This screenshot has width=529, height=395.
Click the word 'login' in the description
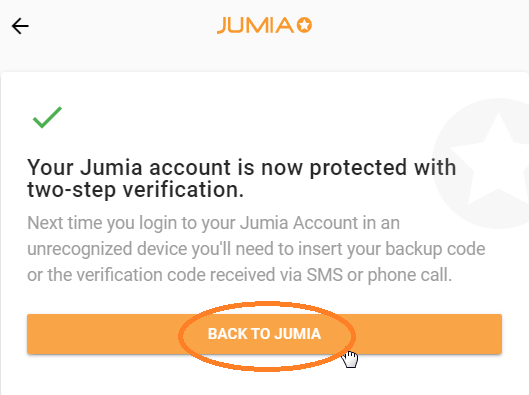coord(158,224)
